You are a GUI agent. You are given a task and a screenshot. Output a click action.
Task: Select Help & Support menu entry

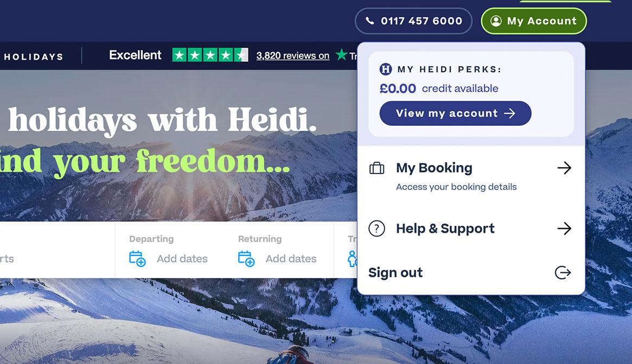pyautogui.click(x=471, y=228)
